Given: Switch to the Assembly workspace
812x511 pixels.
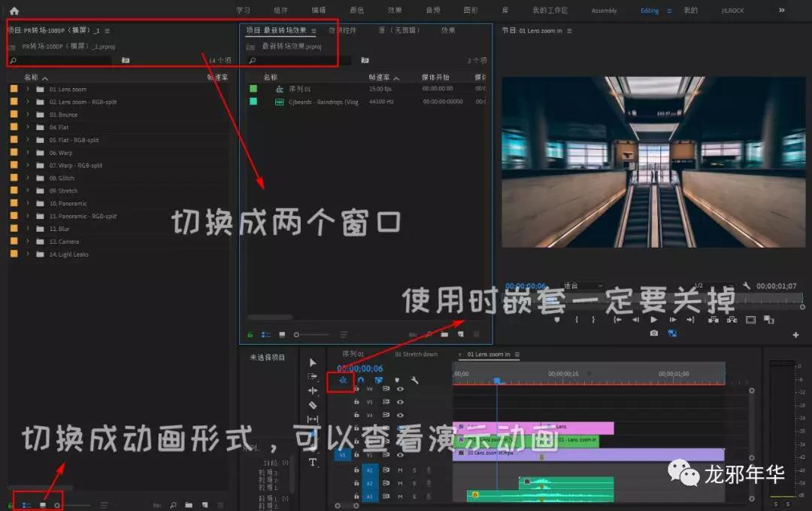Looking at the screenshot, I should tap(604, 11).
